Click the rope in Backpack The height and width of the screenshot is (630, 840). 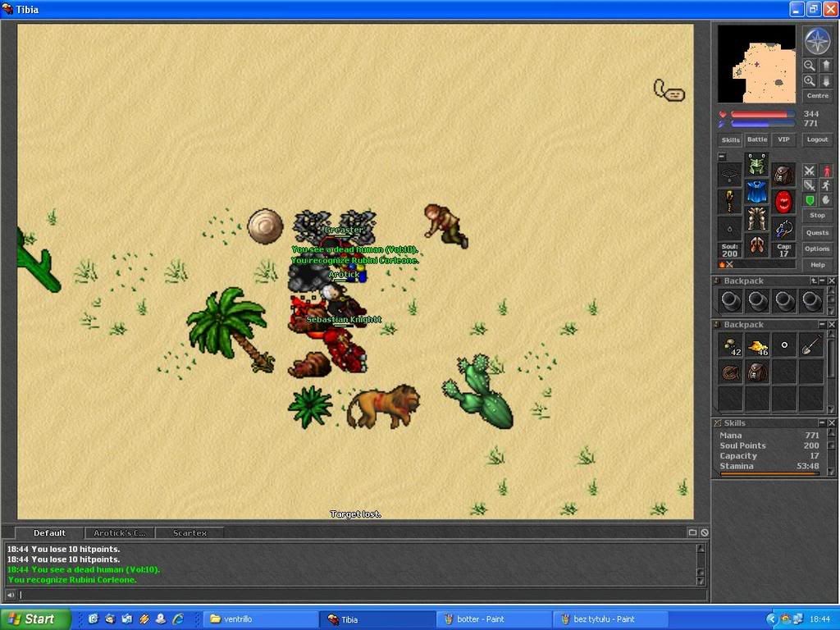[731, 372]
